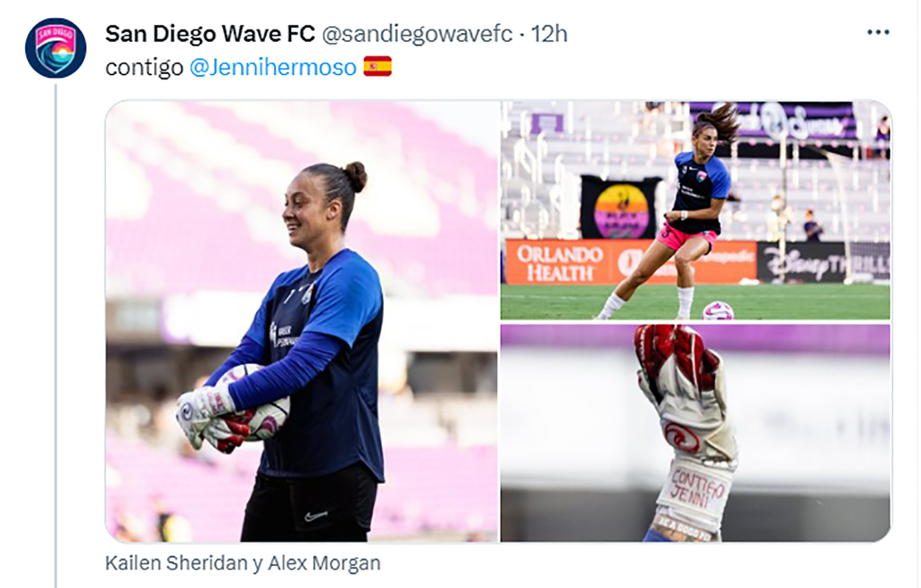This screenshot has width=921, height=588.
Task: Click the vertical thread line below the avatar
Action: 56,336
